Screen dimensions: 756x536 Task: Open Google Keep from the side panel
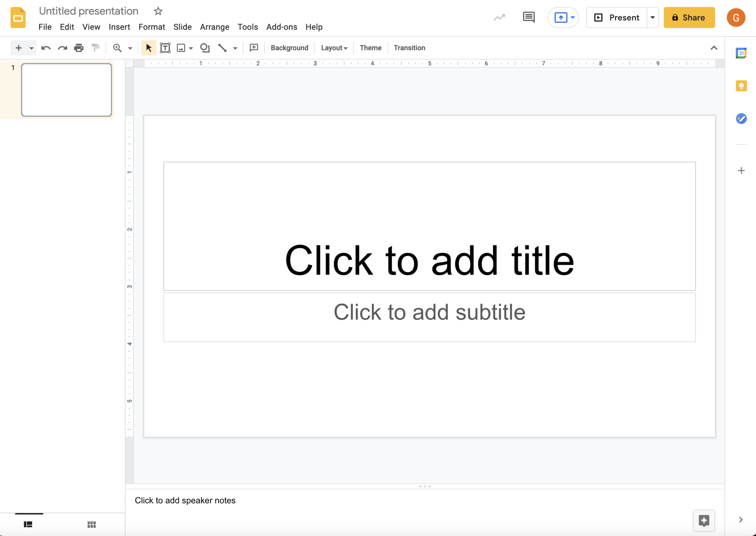click(741, 86)
